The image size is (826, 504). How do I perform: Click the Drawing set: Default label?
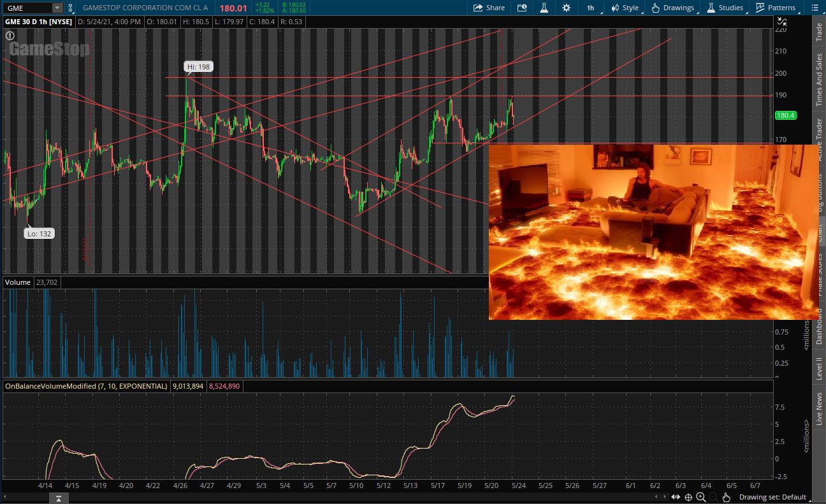[772, 497]
